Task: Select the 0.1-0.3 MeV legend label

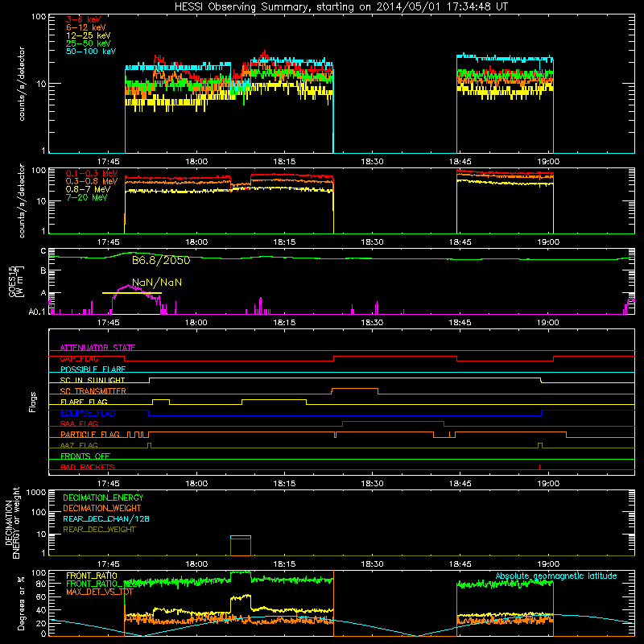Action: tap(92, 173)
